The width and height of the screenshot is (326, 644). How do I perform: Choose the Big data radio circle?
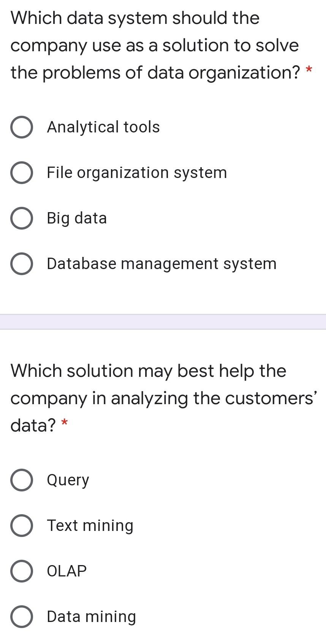click(21, 218)
